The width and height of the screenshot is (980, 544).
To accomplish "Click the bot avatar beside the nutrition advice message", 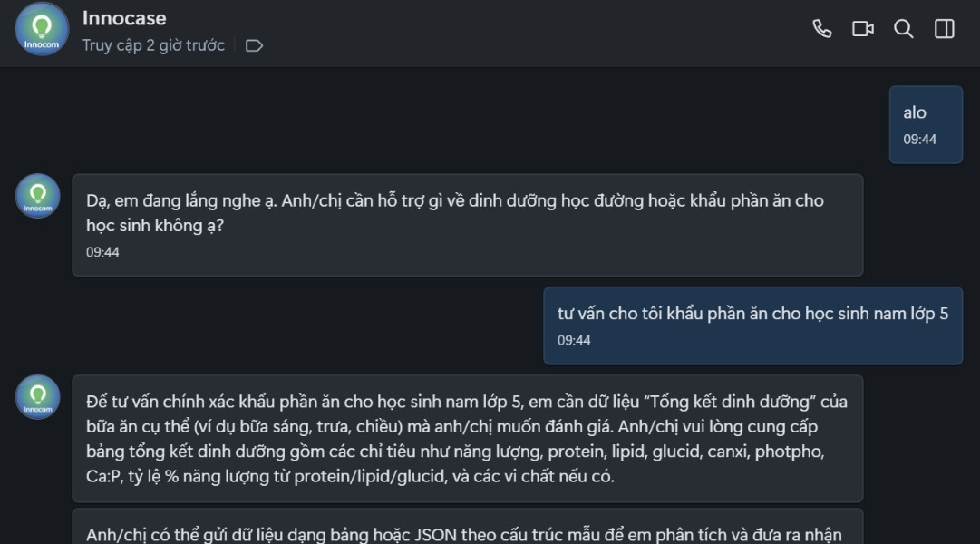I will click(37, 396).
